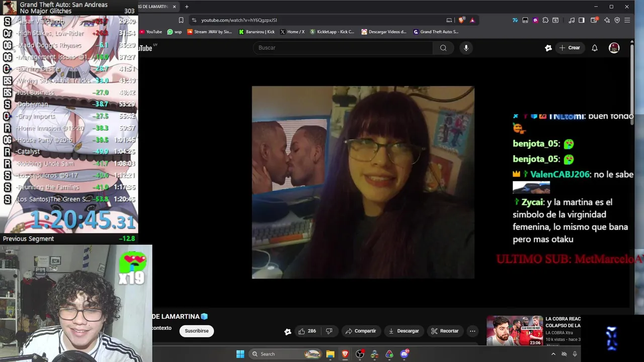Viewport: 644px width, 362px height.
Task: Open OBS Studio from the taskbar
Action: click(x=360, y=354)
